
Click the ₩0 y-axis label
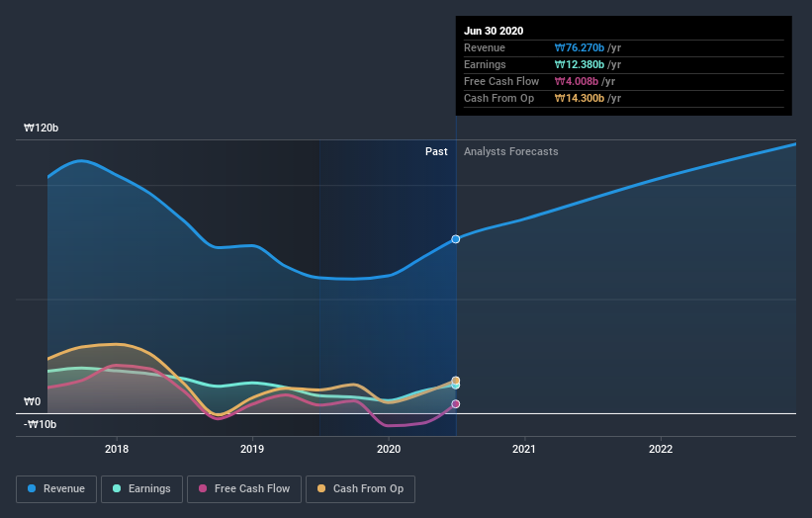[x=32, y=401]
